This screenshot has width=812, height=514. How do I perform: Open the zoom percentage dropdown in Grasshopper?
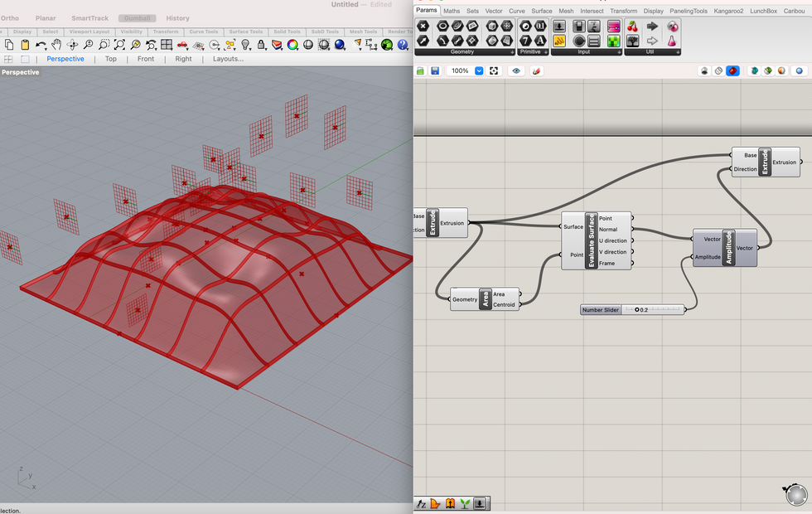click(478, 70)
